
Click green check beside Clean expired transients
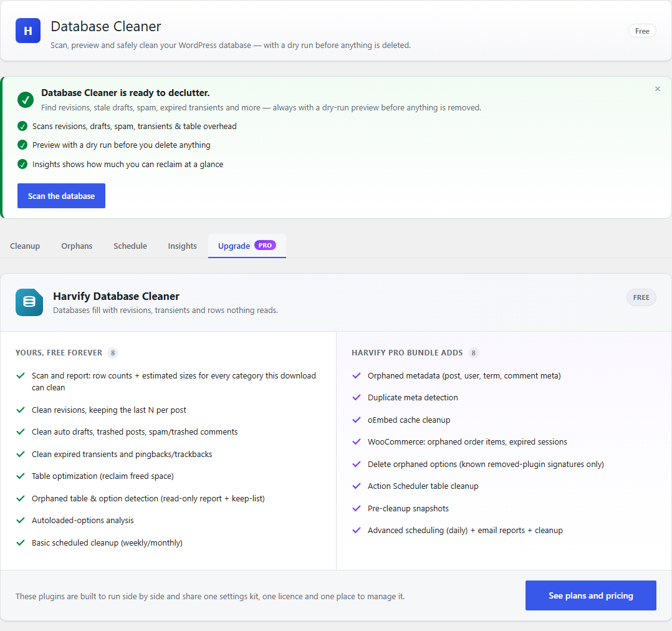(x=21, y=454)
